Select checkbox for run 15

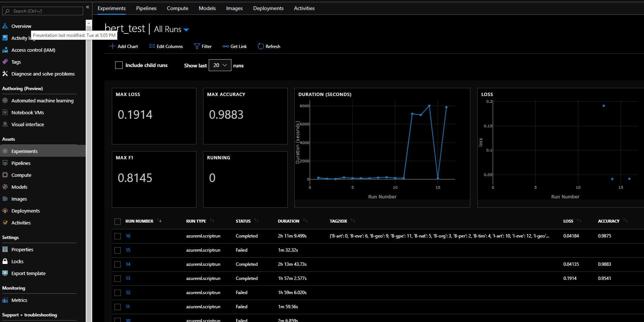tap(117, 250)
